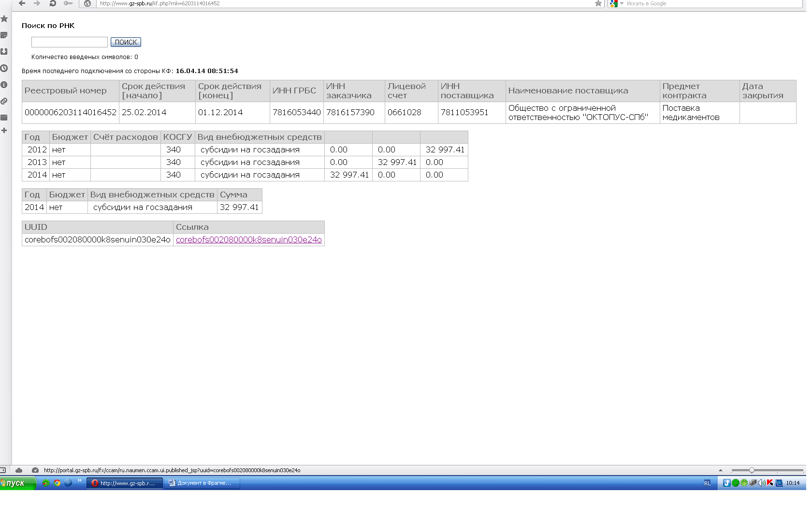Image resolution: width=812 pixels, height=508 pixels.
Task: Click 'Поставка медикаментов' contract subject cell
Action: 700,113
